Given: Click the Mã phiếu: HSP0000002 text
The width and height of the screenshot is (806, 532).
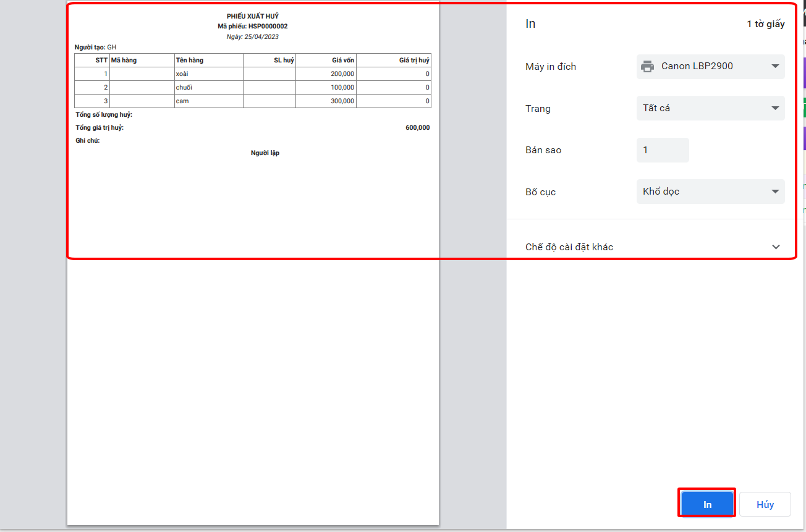Looking at the screenshot, I should coord(253,27).
